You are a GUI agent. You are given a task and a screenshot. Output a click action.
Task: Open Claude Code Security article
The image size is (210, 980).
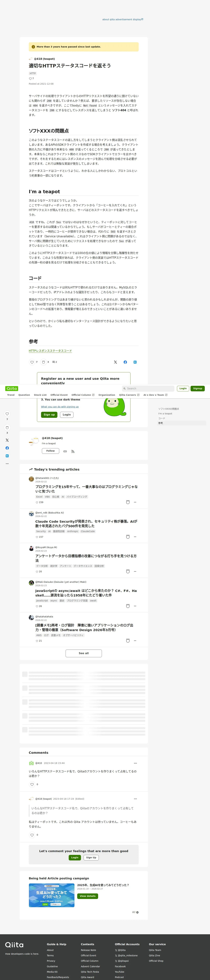[x=87, y=523]
